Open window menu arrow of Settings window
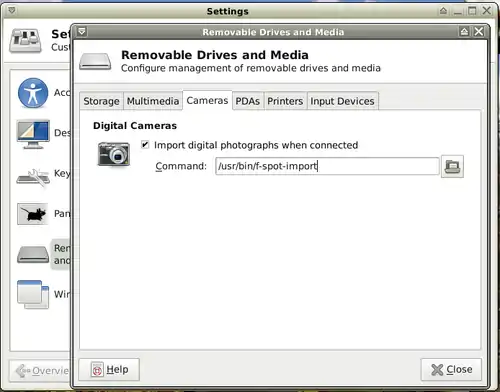The image size is (500, 392). click(12, 11)
